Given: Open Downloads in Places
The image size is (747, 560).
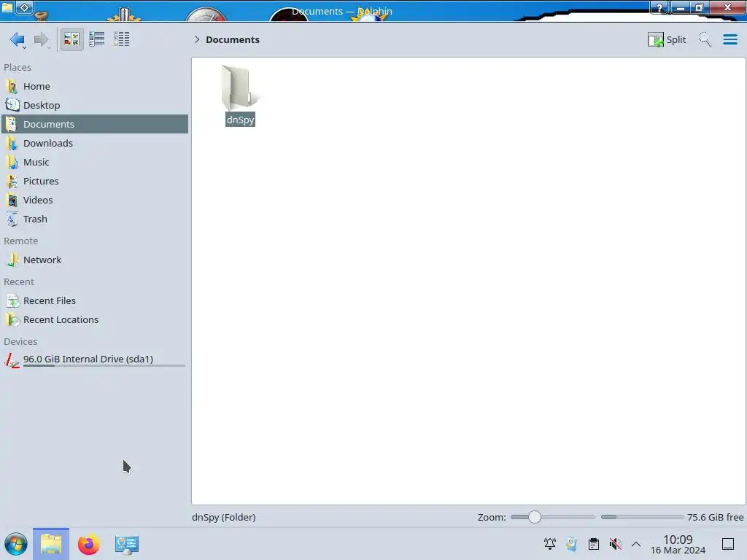Looking at the screenshot, I should (x=95, y=144).
